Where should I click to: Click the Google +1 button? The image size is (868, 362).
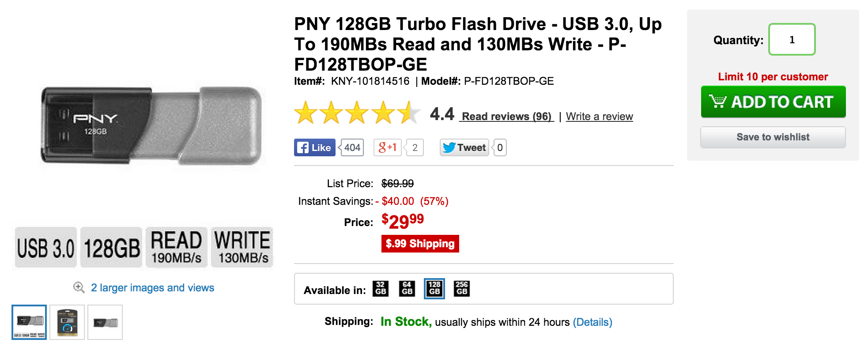(388, 147)
